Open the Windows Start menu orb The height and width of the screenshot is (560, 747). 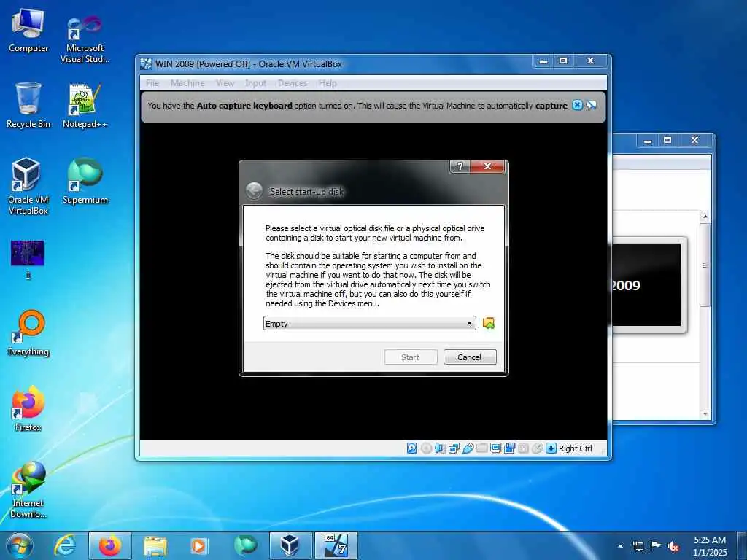point(20,545)
